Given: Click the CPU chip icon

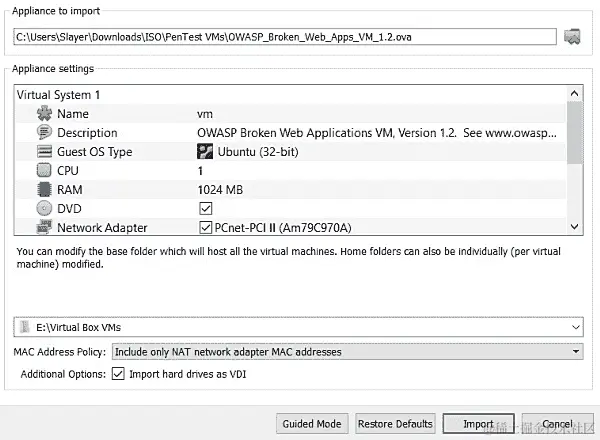Looking at the screenshot, I should tap(44, 170).
